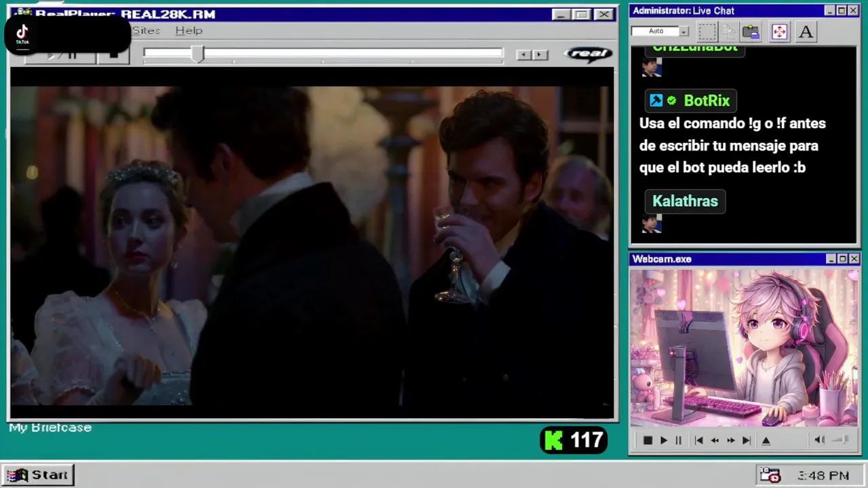Close the RealPlayer window
The image size is (868, 488).
(603, 14)
